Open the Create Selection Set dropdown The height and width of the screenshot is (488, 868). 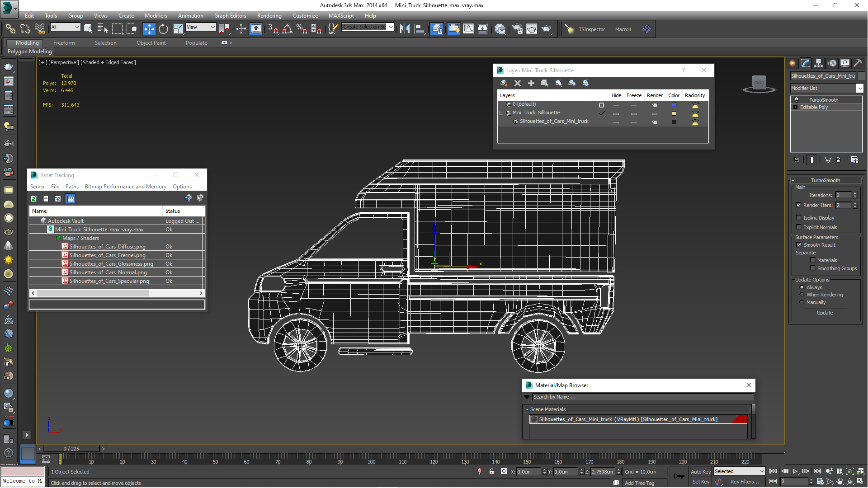click(368, 27)
